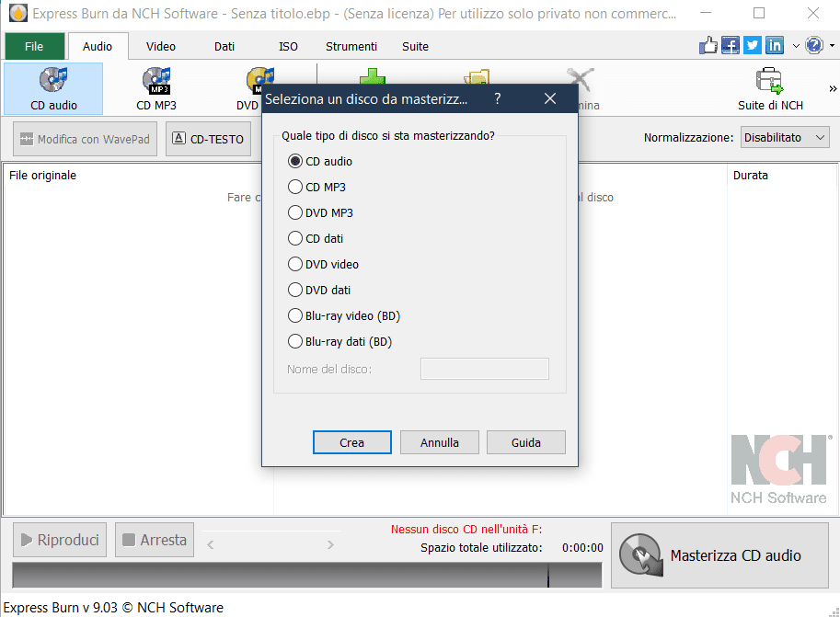Click the Masterizza CD audio button
840x617 pixels.
(719, 554)
